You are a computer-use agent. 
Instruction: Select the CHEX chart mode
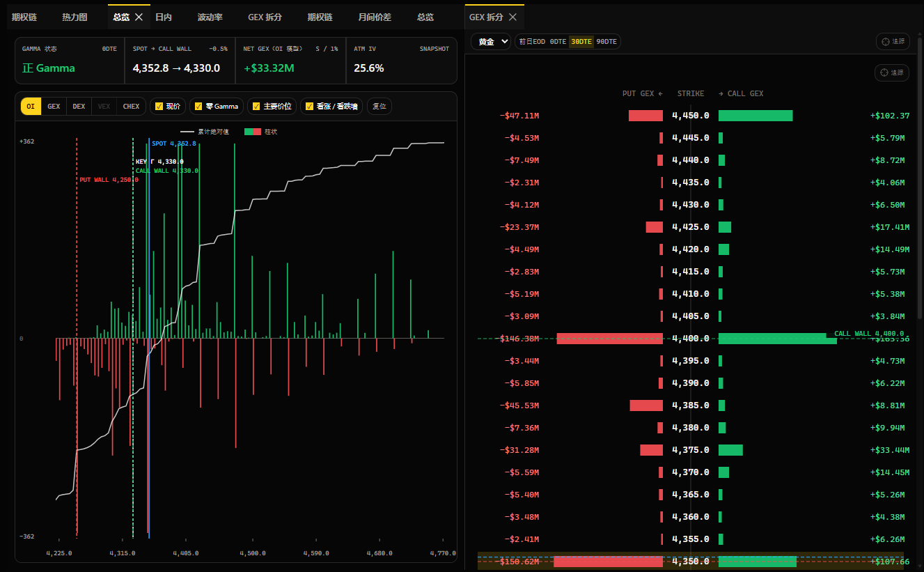[x=131, y=107]
